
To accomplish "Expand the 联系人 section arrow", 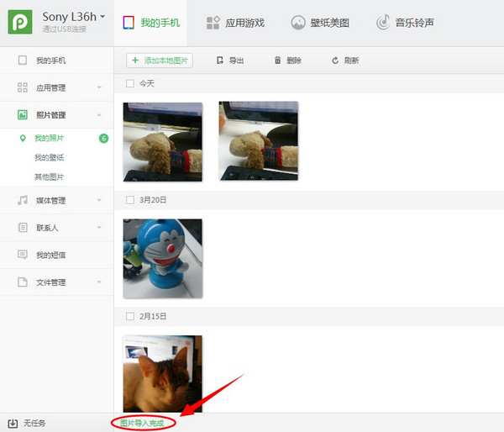I will pyautogui.click(x=99, y=228).
